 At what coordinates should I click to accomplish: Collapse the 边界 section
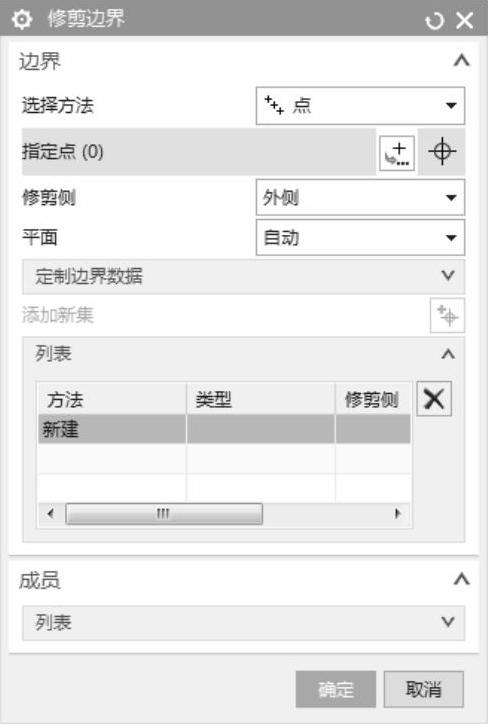point(461,60)
